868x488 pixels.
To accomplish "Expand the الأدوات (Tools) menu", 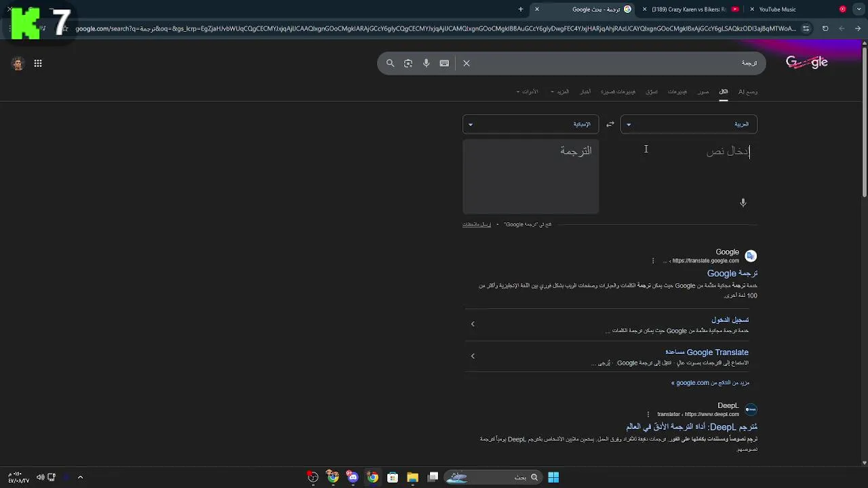I will click(x=527, y=91).
